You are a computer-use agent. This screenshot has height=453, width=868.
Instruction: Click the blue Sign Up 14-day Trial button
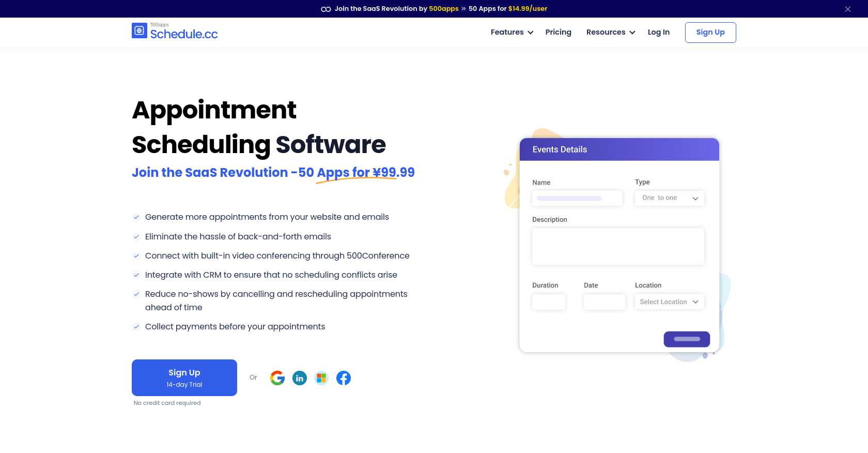pos(184,377)
